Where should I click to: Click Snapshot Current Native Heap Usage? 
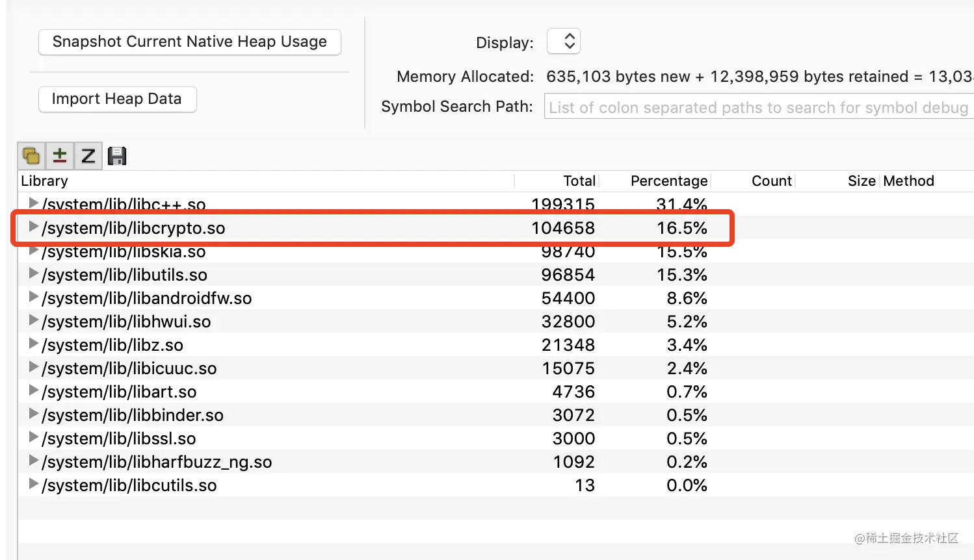[x=189, y=42]
